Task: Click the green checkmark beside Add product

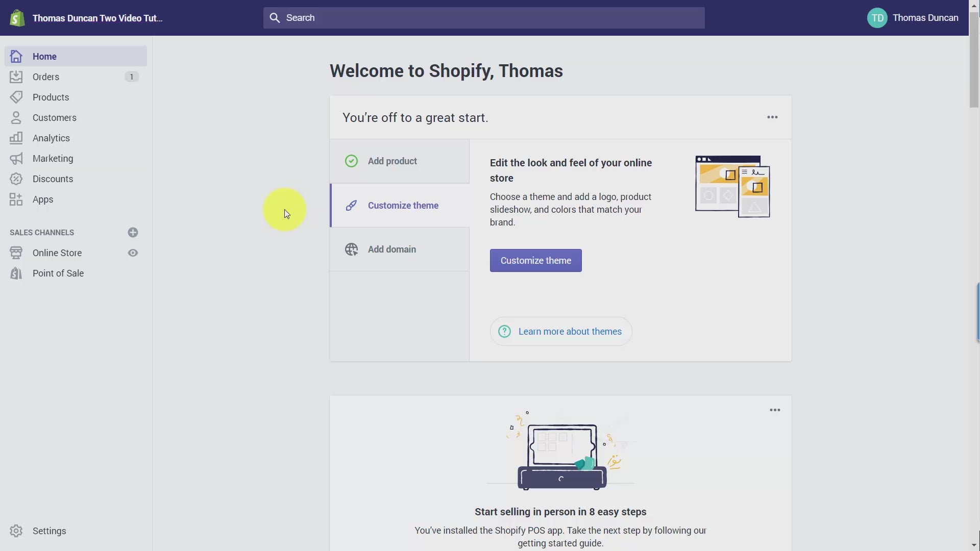Action: (x=351, y=161)
